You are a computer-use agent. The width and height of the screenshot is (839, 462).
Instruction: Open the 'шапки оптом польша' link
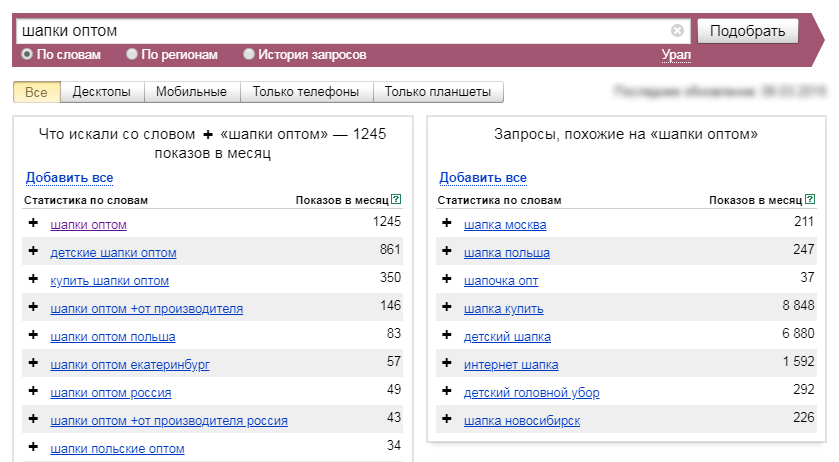pos(113,337)
